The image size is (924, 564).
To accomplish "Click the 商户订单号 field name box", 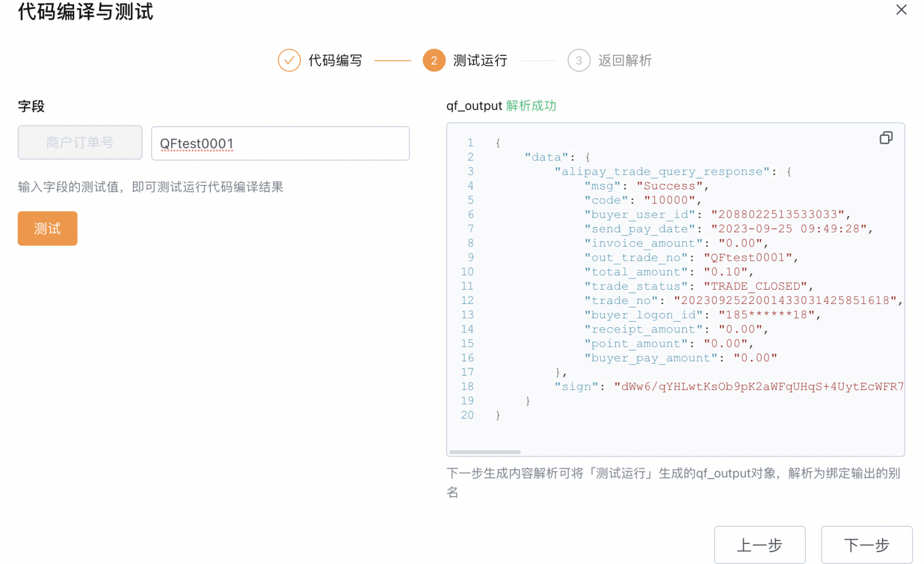I will point(80,143).
